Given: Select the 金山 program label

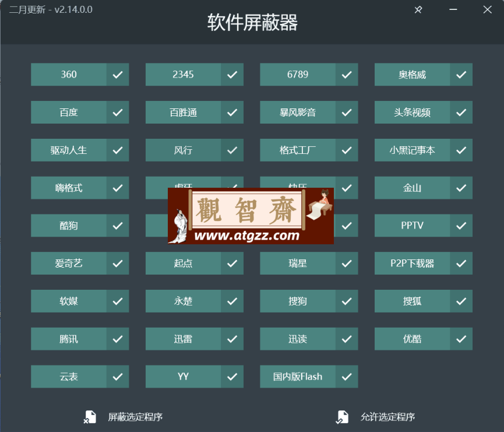Looking at the screenshot, I should click(x=412, y=188).
